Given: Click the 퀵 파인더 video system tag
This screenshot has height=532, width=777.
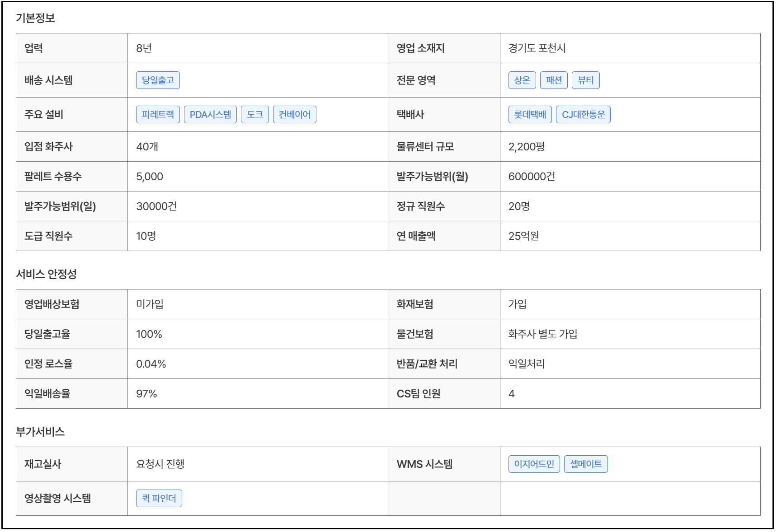Looking at the screenshot, I should 159,499.
